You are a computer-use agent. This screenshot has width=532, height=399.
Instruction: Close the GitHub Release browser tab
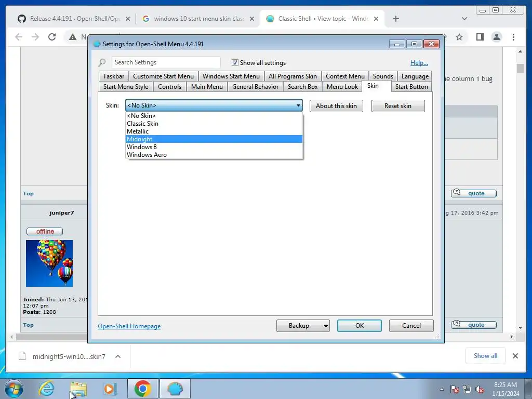pyautogui.click(x=128, y=19)
